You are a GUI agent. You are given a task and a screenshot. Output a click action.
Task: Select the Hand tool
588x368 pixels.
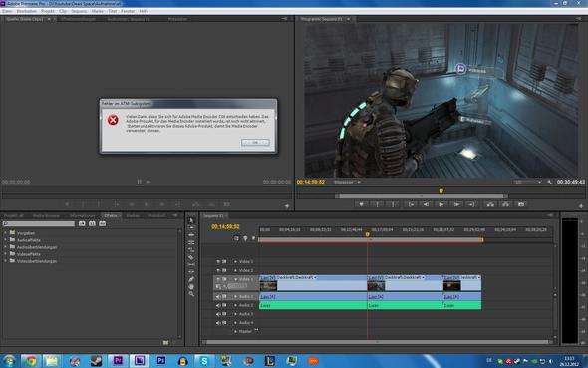[191, 286]
